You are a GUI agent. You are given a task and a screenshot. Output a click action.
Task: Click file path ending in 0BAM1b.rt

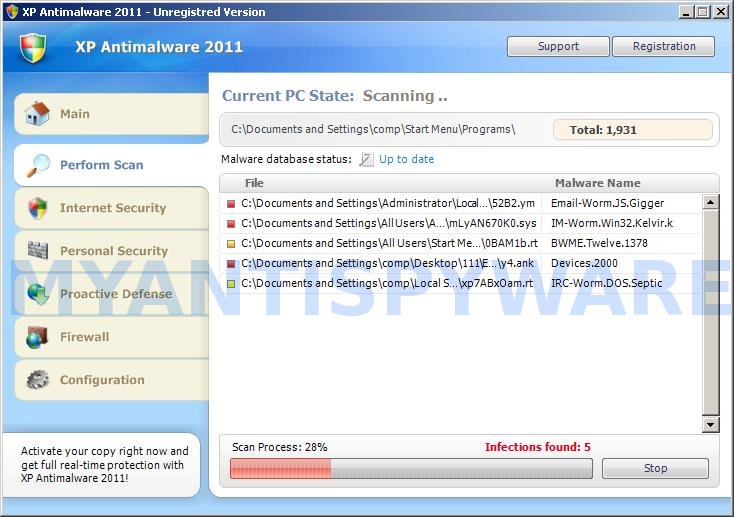coord(389,244)
